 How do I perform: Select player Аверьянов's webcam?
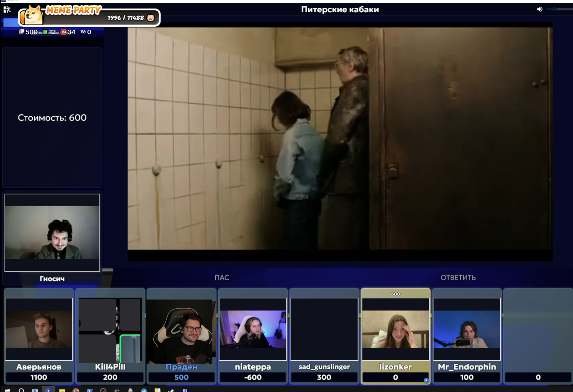(39, 329)
